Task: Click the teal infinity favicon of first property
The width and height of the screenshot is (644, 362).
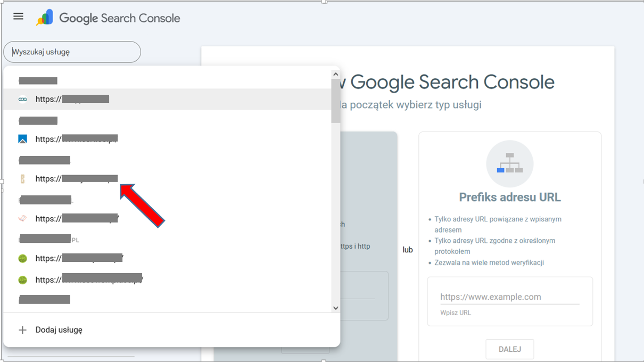Action: tap(22, 99)
